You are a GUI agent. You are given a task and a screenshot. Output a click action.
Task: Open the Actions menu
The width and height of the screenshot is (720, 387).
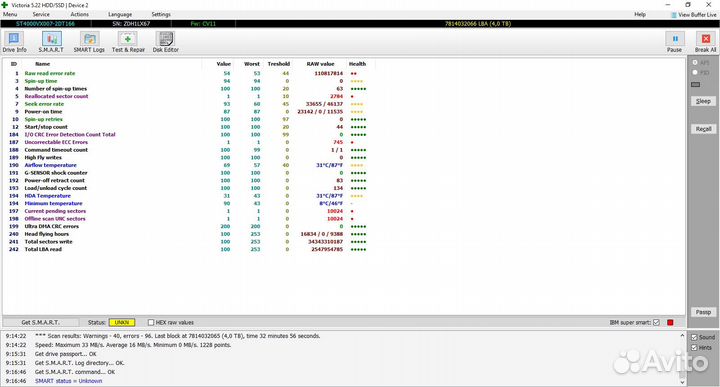(x=79, y=14)
